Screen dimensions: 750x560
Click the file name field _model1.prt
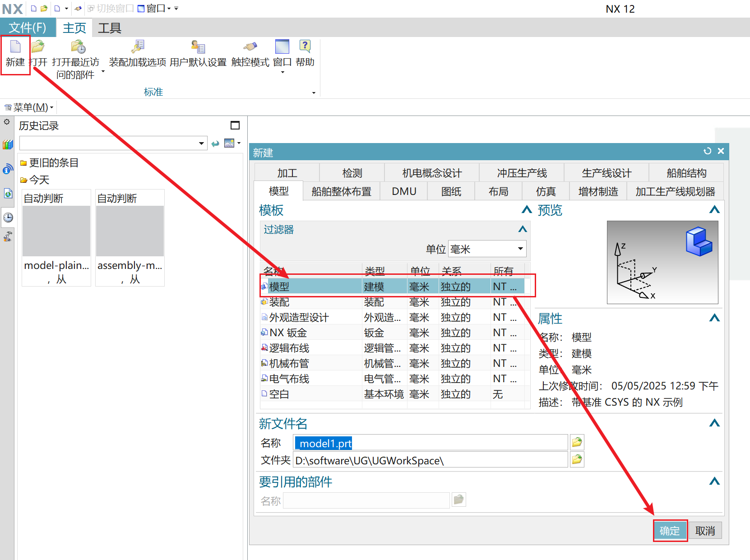(431, 443)
